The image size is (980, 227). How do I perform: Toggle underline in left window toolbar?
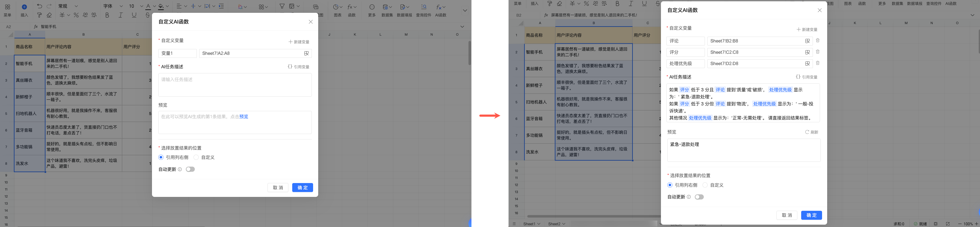pos(134,15)
